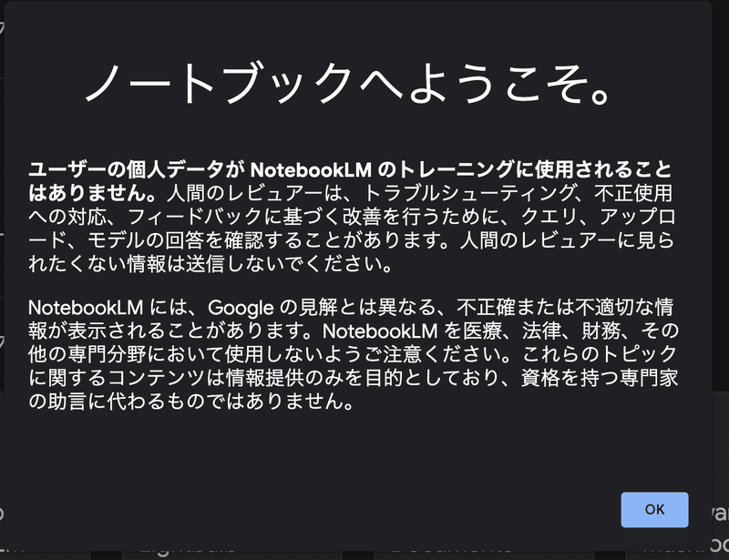Screen dimensions: 729x560
Task: Click the text 医療、法律、財務 in the disclaimer
Action: 540,331
